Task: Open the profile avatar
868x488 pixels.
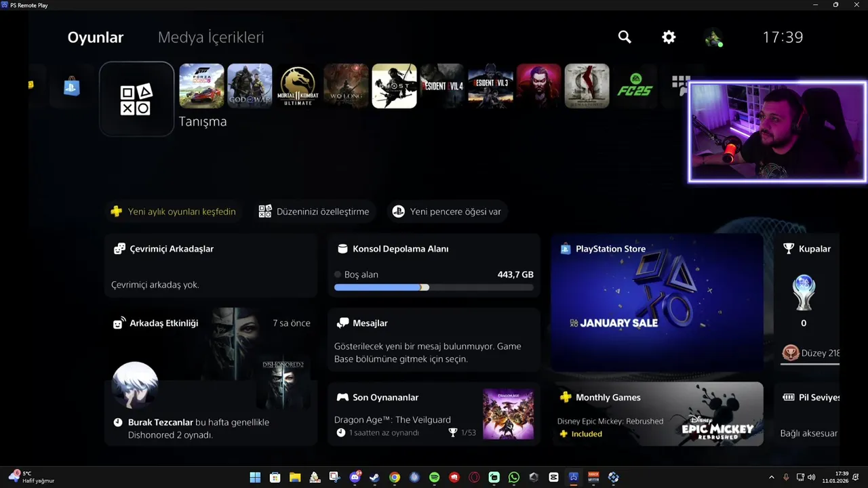Action: tap(713, 37)
